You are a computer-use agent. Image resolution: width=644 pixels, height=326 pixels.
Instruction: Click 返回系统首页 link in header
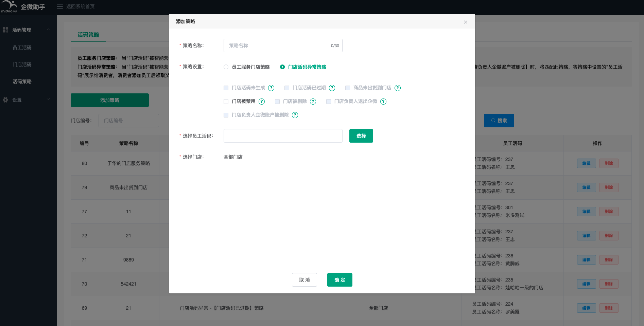pyautogui.click(x=81, y=6)
